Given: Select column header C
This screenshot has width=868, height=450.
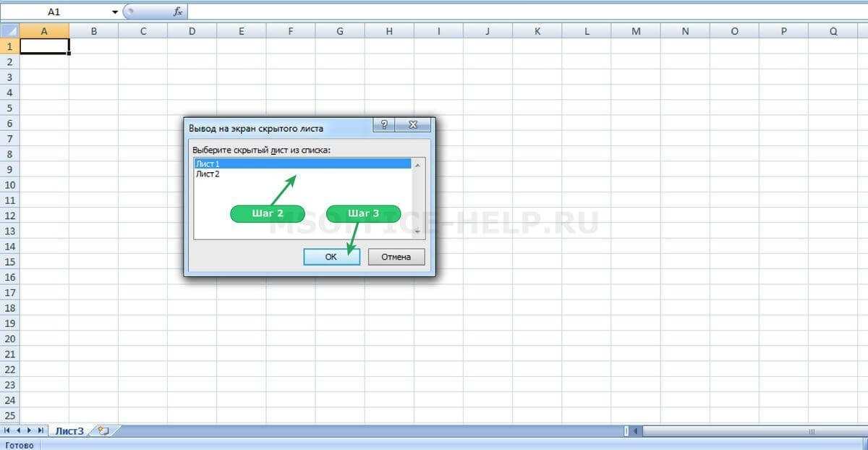Looking at the screenshot, I should 142,31.
